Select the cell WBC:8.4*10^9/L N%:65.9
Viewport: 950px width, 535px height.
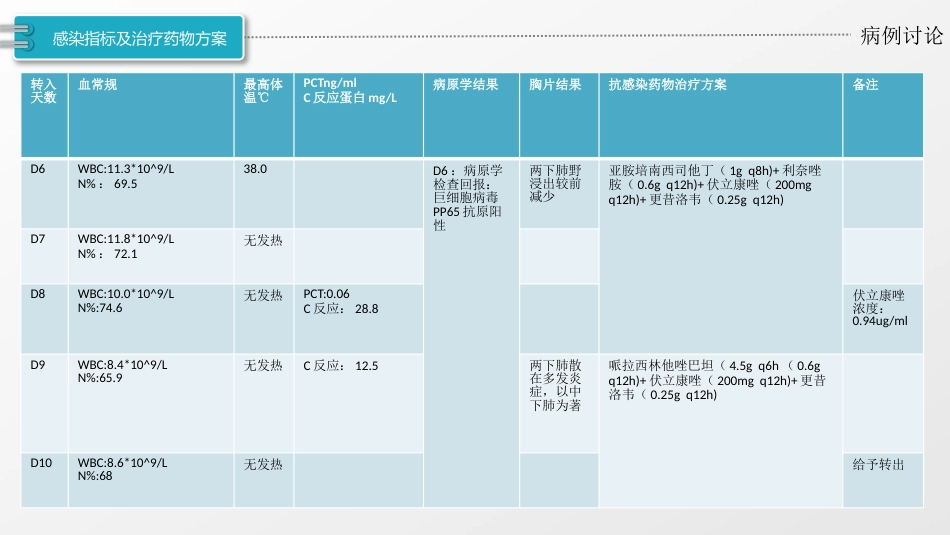tap(151, 404)
